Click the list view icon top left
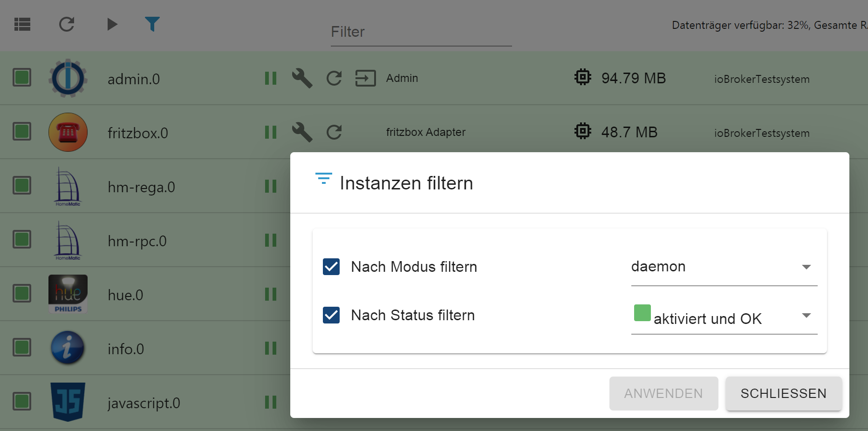This screenshot has width=868, height=431. click(x=22, y=24)
